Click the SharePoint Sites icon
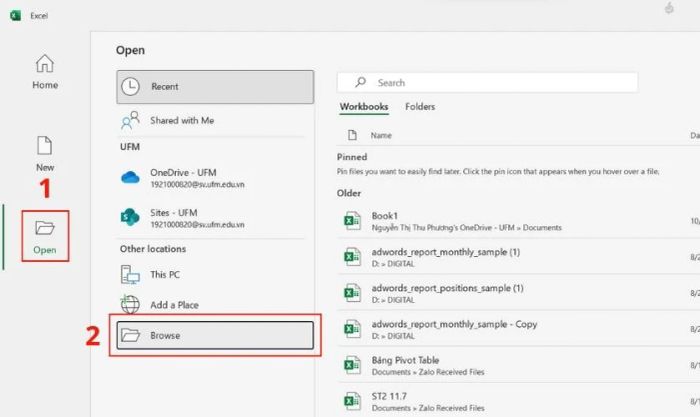The height and width of the screenshot is (417, 700). [x=130, y=217]
